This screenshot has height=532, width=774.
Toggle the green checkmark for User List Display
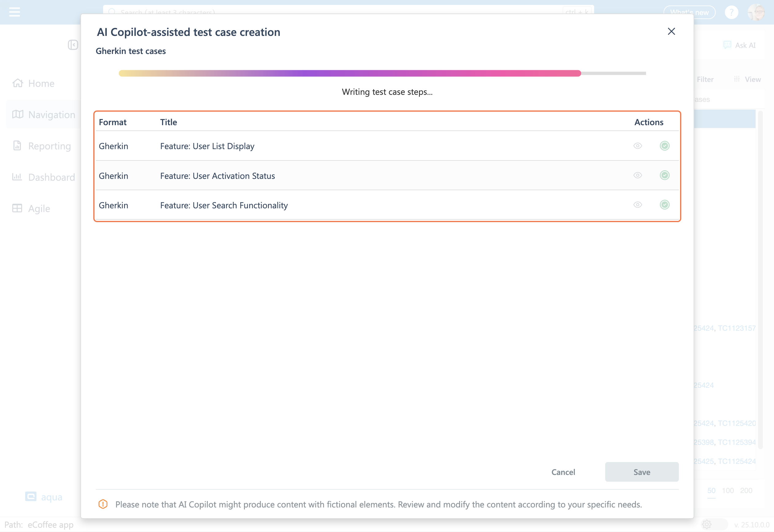pos(664,146)
